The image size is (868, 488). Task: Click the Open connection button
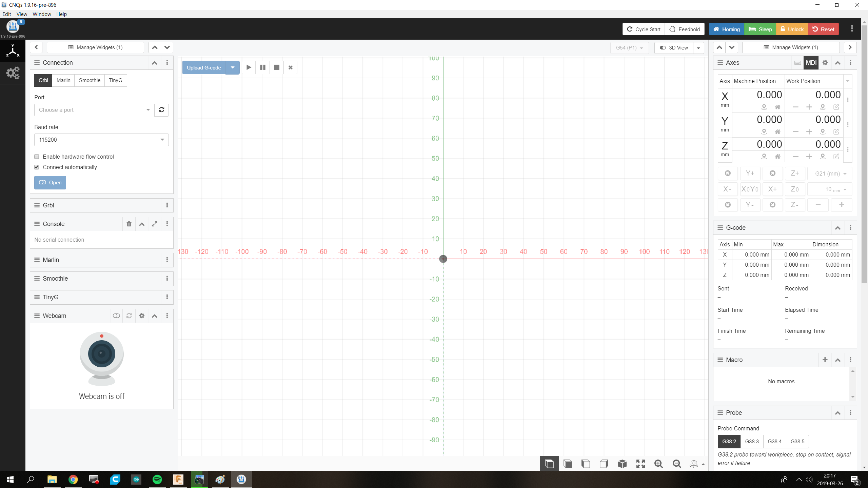[50, 183]
